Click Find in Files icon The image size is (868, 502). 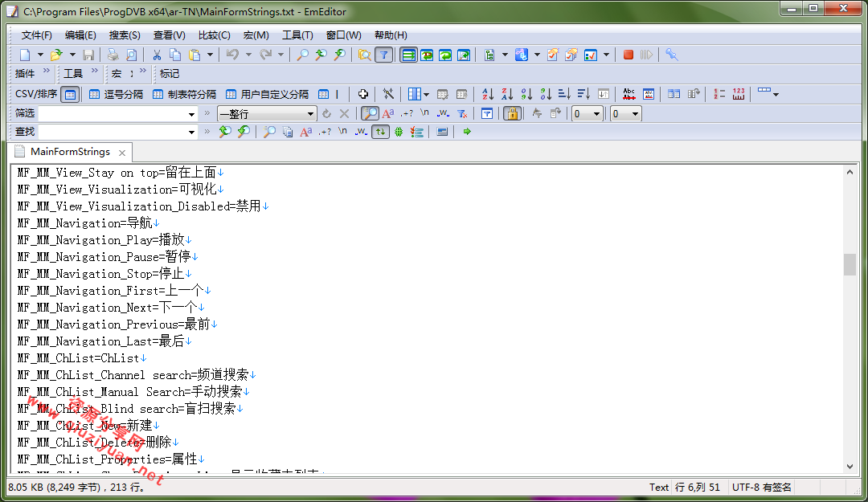(364, 55)
